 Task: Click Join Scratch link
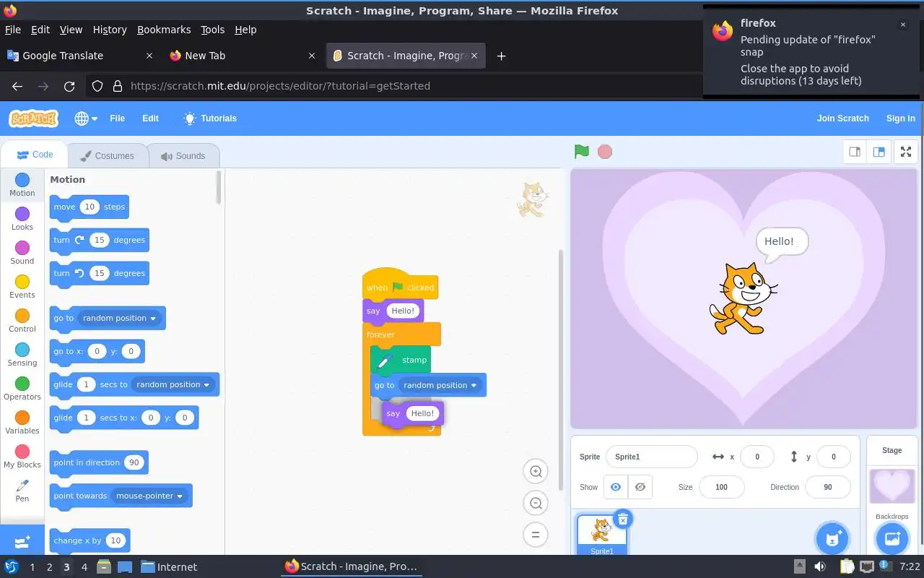tap(842, 118)
